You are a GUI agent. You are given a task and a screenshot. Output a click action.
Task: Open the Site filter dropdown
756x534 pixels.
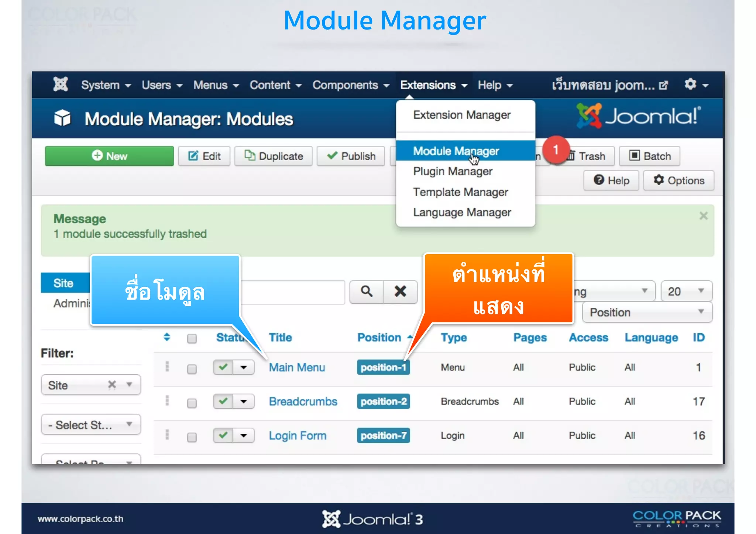point(91,385)
